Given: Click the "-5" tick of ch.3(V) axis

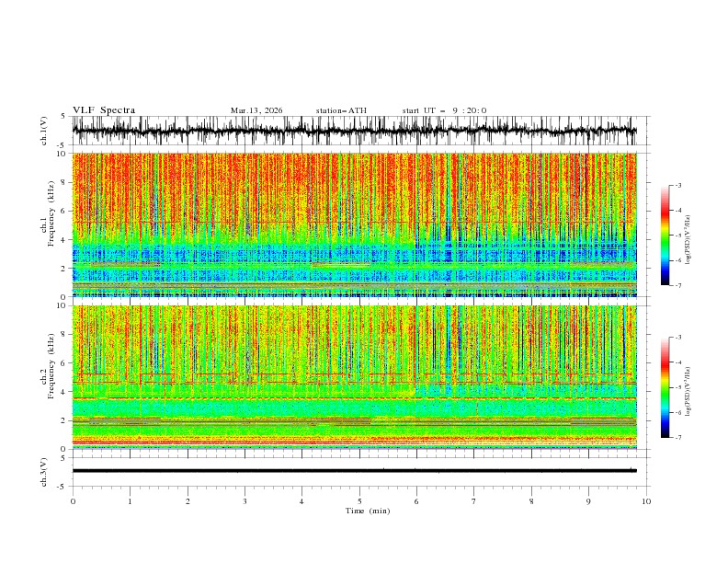Looking at the screenshot, I should tap(62, 487).
